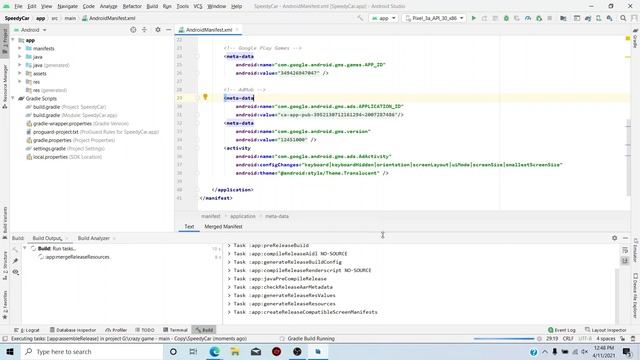Click the Make Project hammer icon

[x=360, y=18]
